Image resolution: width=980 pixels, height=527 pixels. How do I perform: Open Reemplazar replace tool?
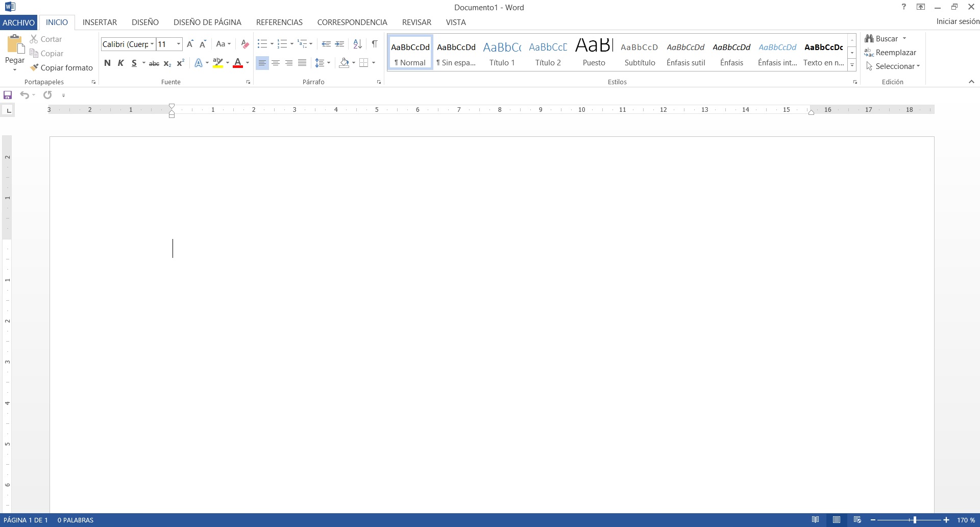(890, 53)
